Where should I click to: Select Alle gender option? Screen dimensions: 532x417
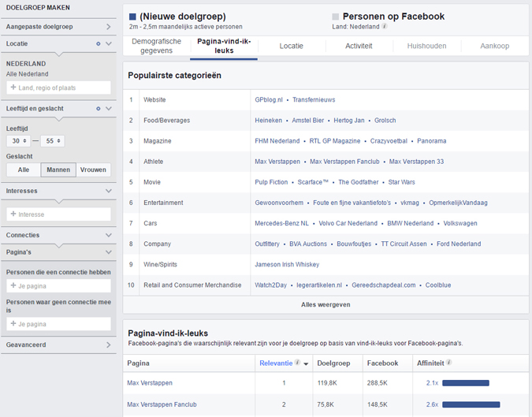(x=24, y=169)
